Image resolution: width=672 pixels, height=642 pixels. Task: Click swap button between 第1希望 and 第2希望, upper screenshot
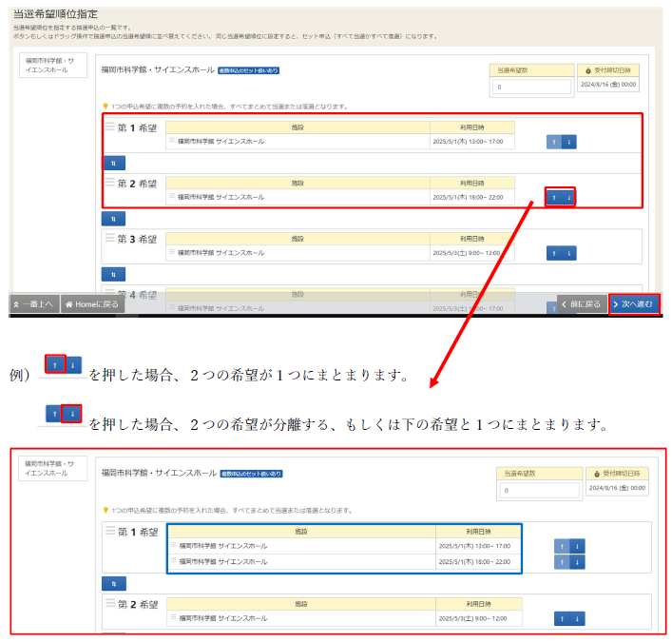click(x=113, y=163)
